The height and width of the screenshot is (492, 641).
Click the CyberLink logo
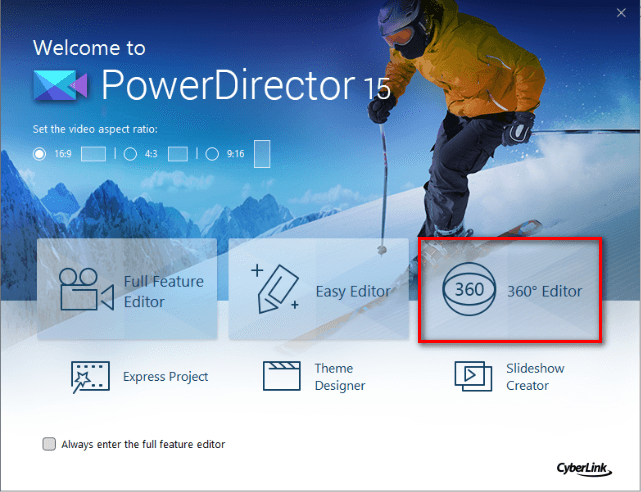pyautogui.click(x=584, y=469)
